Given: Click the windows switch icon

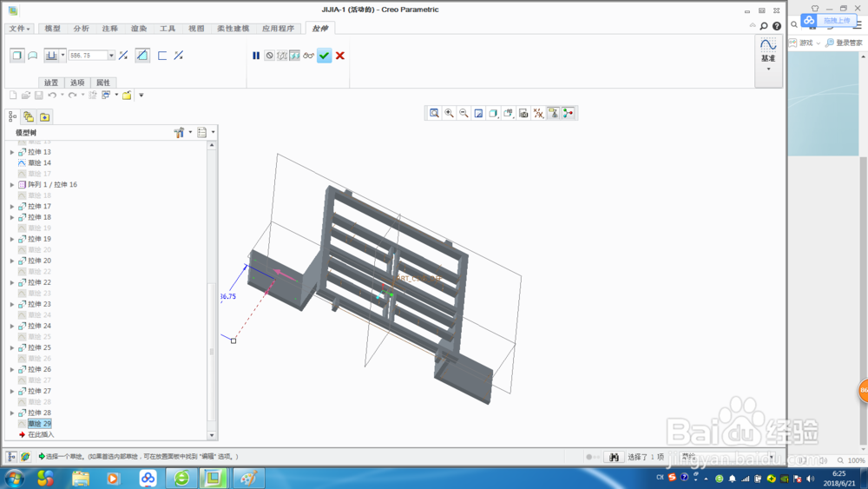Looking at the screenshot, I should 106,96.
